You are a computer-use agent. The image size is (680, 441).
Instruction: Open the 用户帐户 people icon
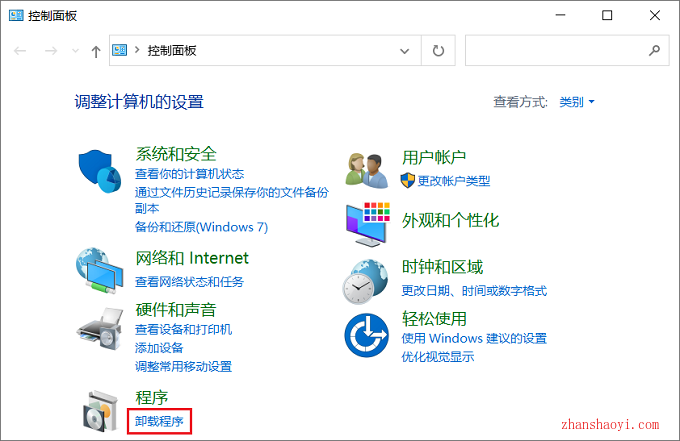[x=367, y=170]
